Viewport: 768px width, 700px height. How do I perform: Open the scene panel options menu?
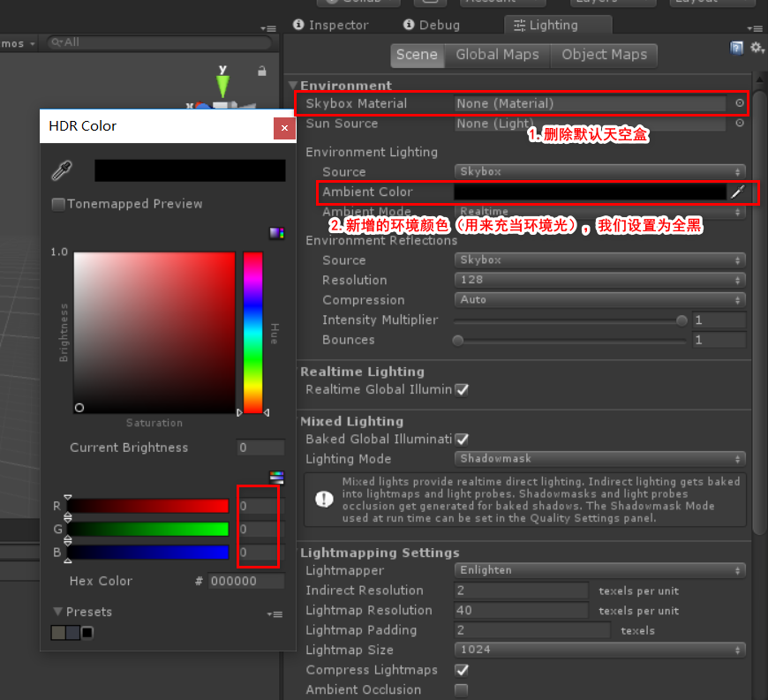[268, 28]
